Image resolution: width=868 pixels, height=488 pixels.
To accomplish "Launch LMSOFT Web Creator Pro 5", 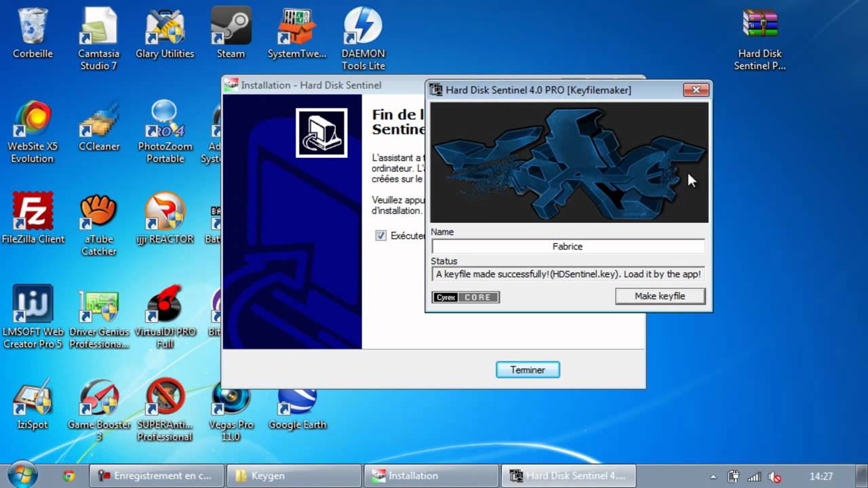I will [32, 317].
